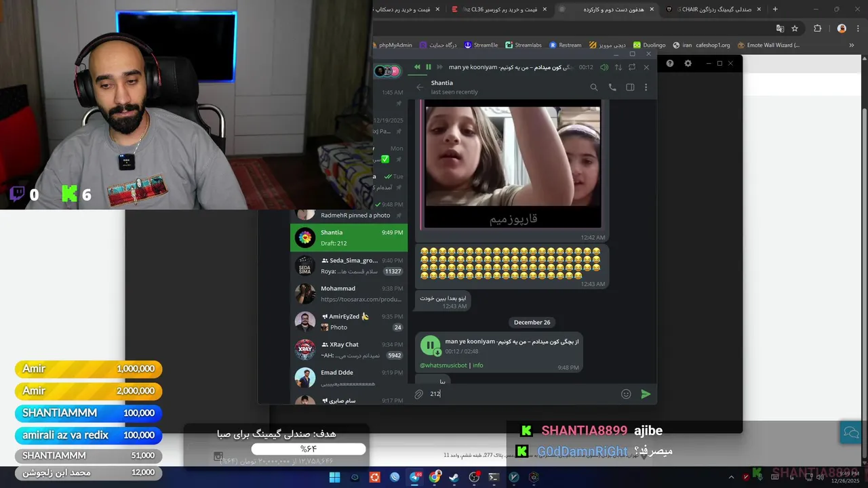Open the Emote Wall Wizard bookmark
Image resolution: width=868 pixels, height=488 pixels.
pyautogui.click(x=768, y=45)
